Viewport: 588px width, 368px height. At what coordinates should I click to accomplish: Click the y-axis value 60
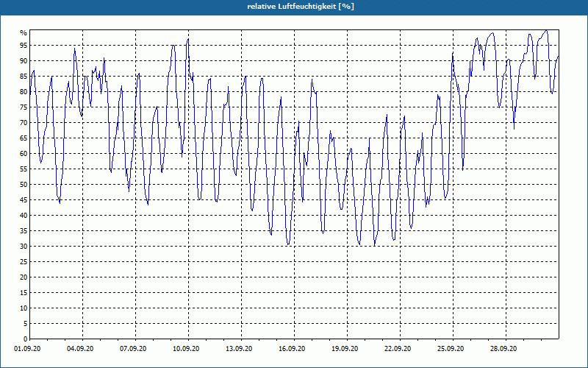[24, 153]
